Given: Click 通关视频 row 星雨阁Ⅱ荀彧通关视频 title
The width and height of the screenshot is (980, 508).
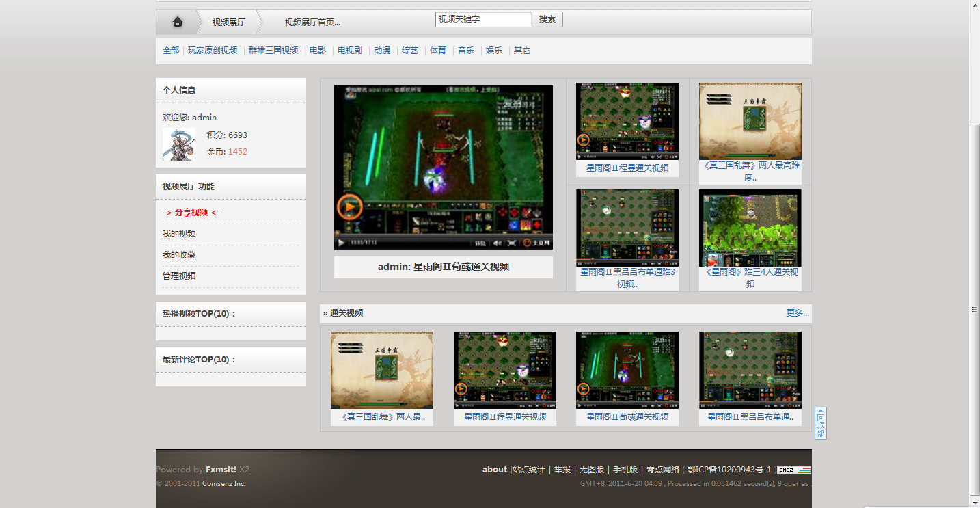Looking at the screenshot, I should [x=627, y=417].
